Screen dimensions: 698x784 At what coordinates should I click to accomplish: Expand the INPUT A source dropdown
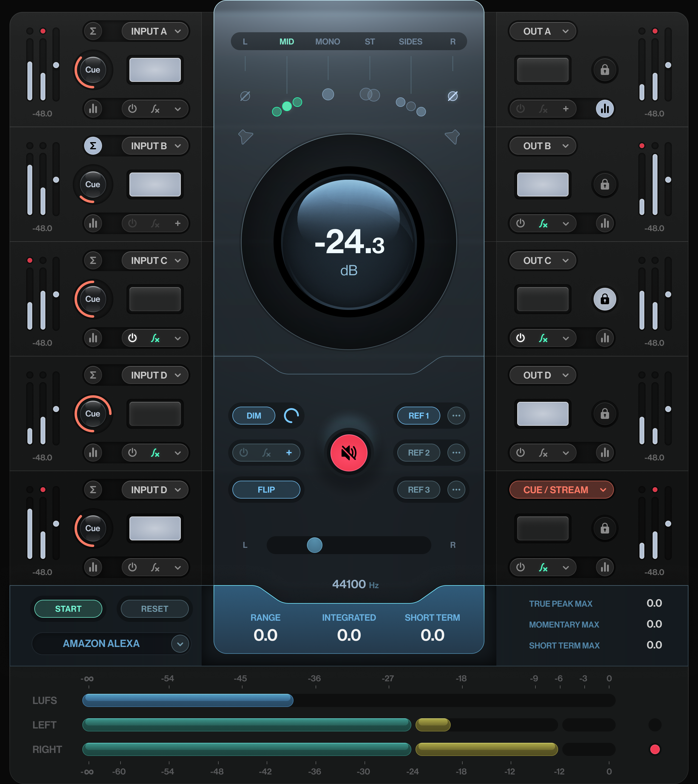pos(155,31)
